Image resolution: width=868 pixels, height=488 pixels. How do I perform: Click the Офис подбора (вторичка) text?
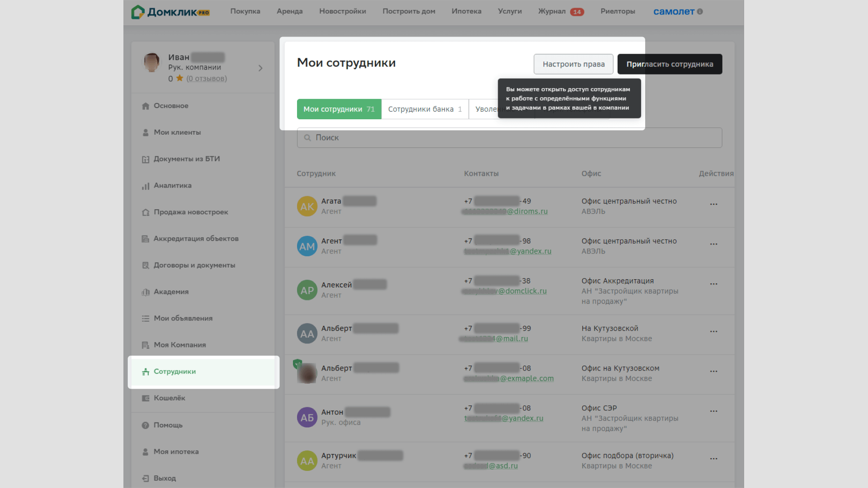627,456
